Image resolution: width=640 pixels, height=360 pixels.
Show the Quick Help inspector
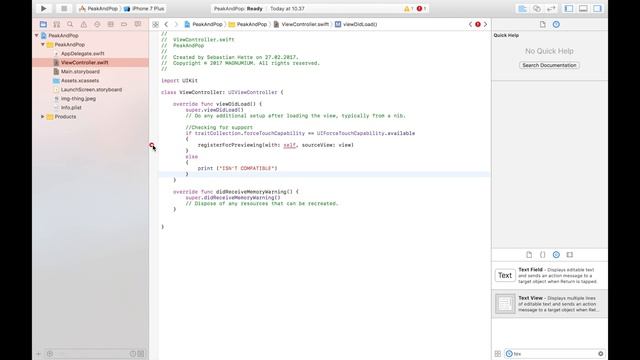pyautogui.click(x=556, y=24)
